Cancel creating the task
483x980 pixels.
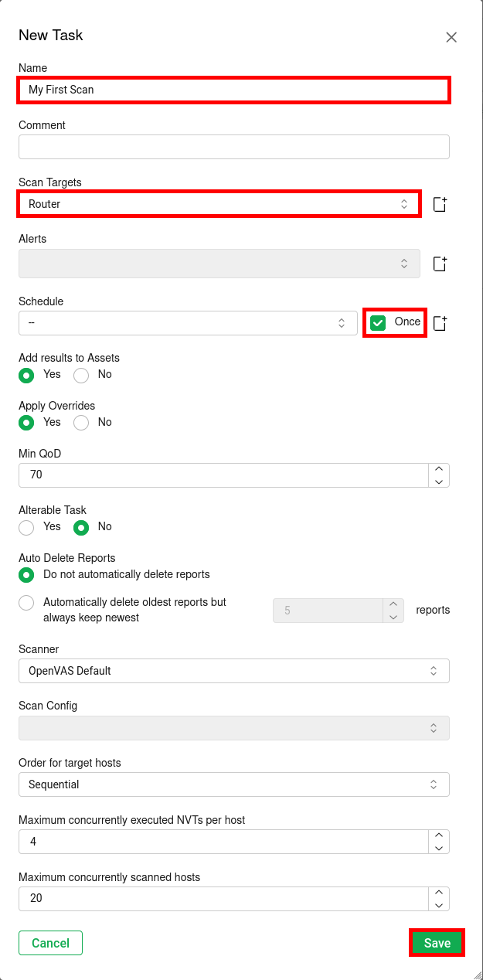(50, 942)
